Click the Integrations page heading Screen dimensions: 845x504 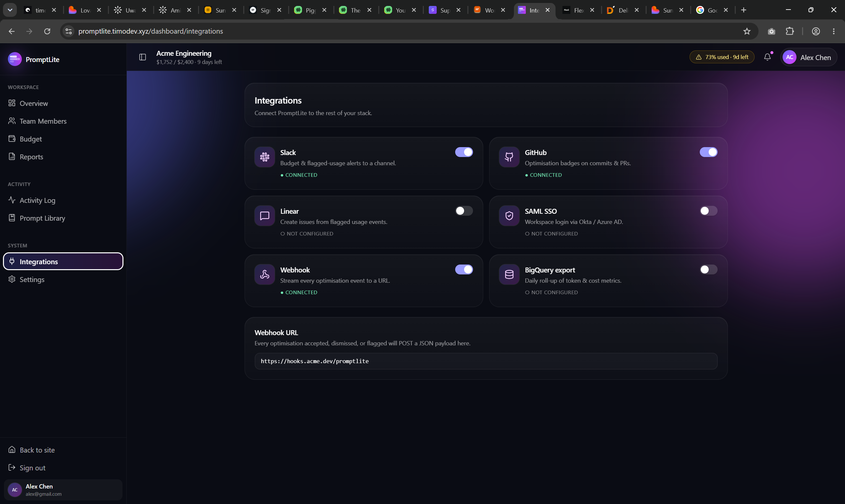(x=278, y=101)
